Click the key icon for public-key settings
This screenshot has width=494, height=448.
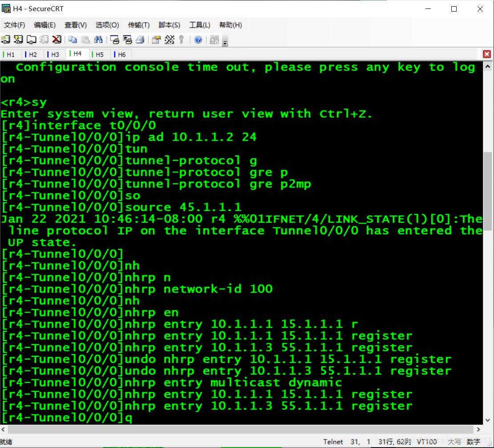point(182,39)
